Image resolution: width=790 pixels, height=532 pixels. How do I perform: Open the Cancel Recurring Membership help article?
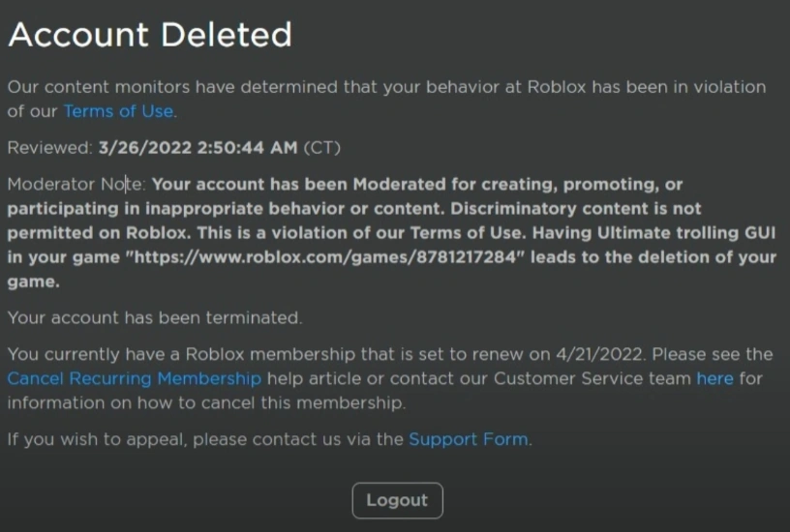click(x=134, y=378)
